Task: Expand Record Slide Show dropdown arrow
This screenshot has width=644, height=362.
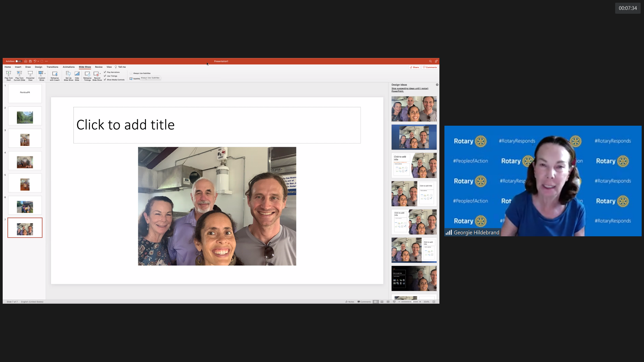Action: (x=100, y=73)
